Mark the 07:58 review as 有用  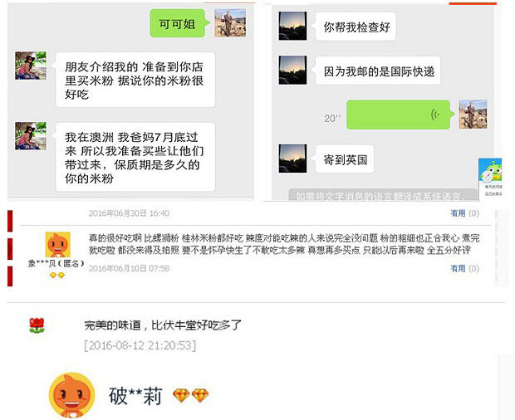coord(459,268)
